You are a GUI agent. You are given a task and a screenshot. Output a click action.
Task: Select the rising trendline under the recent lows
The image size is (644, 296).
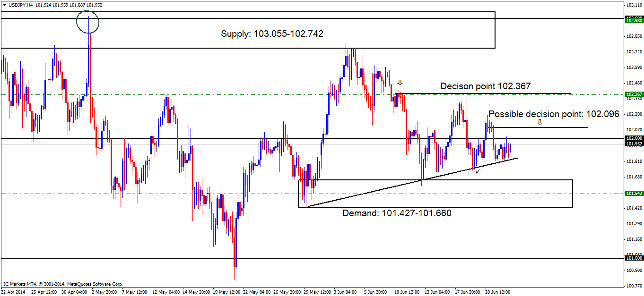click(x=412, y=182)
